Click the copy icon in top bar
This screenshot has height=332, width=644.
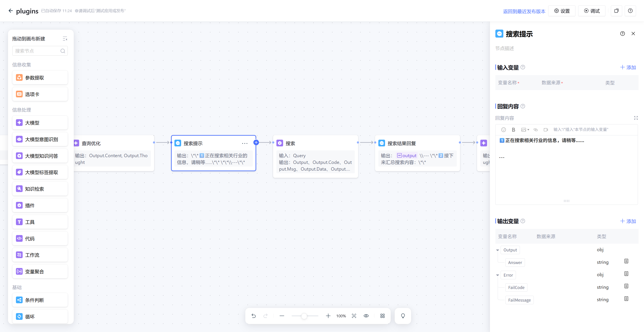(616, 11)
